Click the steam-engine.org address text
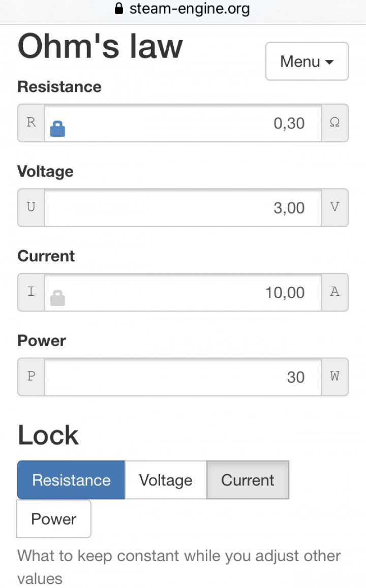Viewport: 366px width, 588px height. tap(190, 8)
